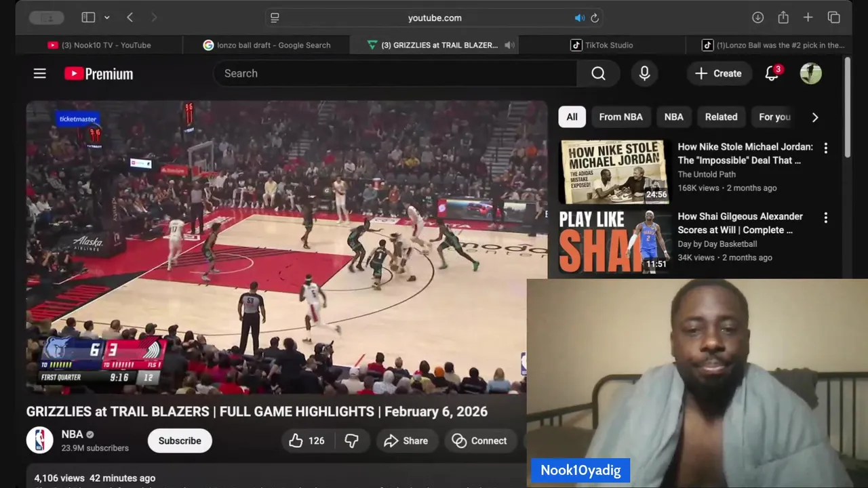The image size is (868, 488).
Task: Open the YouTube hamburger guide menu
Action: [40, 73]
